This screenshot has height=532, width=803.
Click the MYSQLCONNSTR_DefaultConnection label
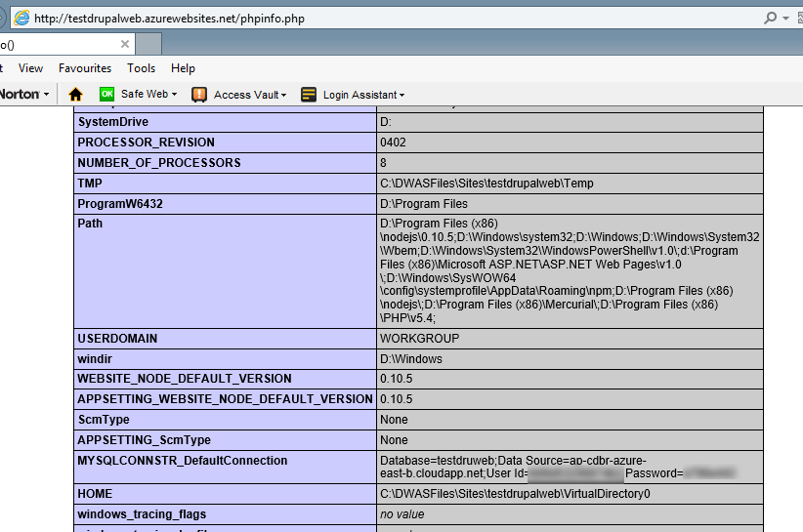coord(183,461)
